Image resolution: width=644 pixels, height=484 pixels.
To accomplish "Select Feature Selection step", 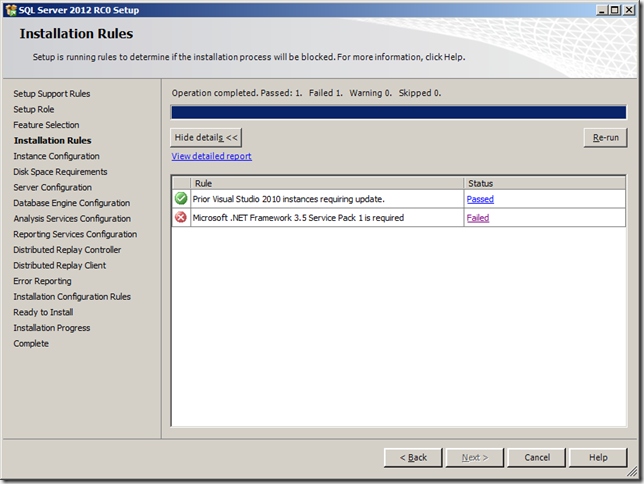I will tap(46, 125).
